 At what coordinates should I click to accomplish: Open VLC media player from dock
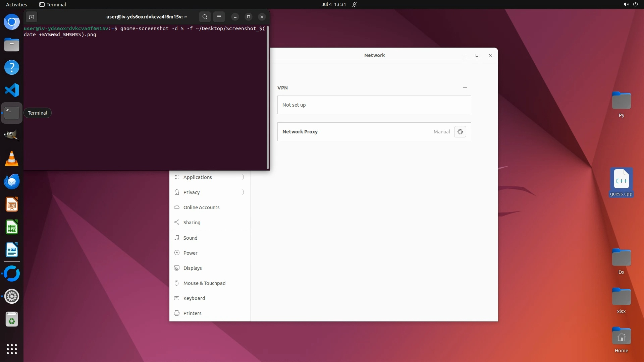(x=12, y=159)
